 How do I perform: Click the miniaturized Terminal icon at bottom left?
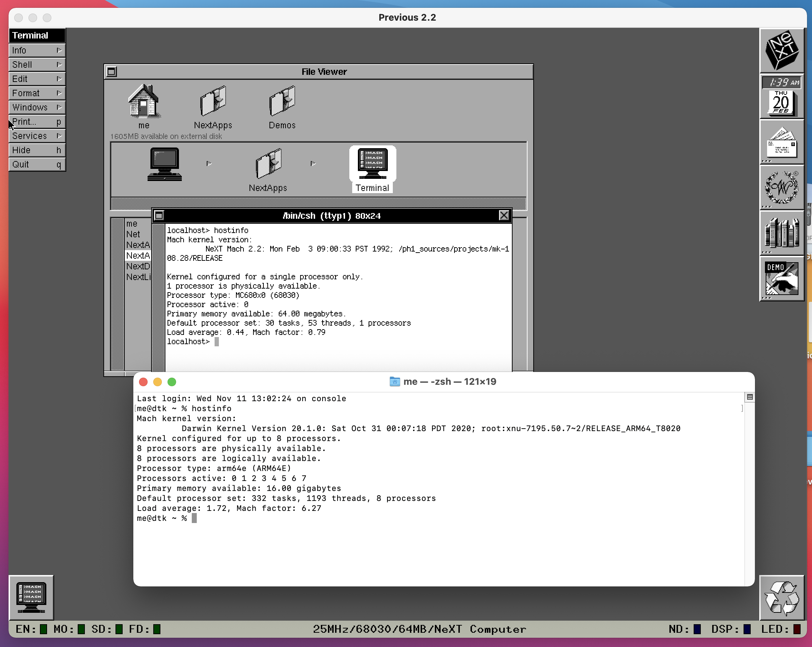point(31,597)
